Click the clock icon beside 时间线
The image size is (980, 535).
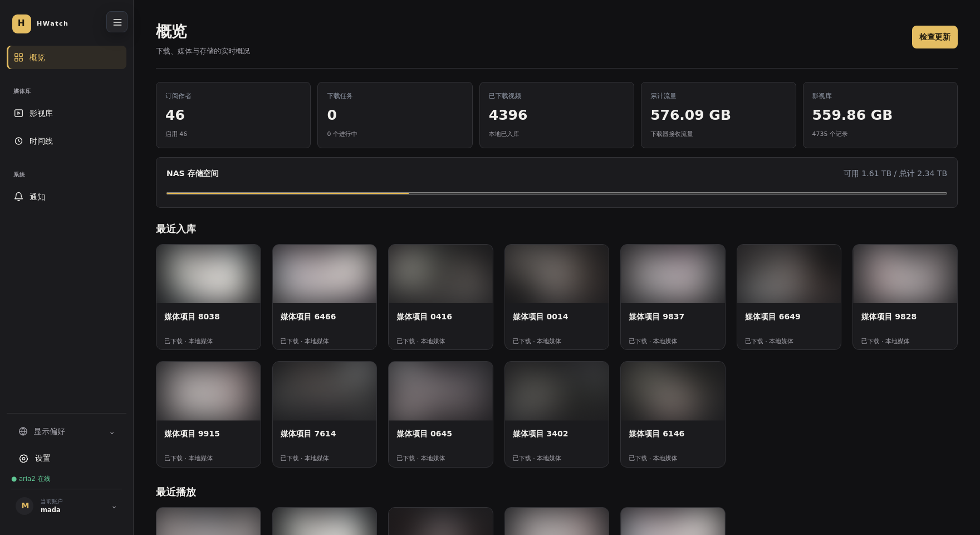19,141
